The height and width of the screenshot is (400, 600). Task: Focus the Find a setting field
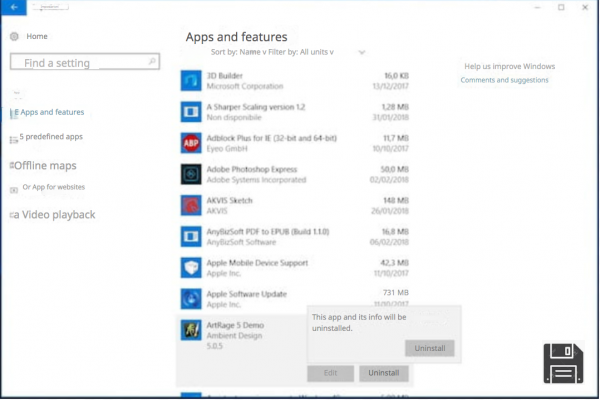(85, 62)
